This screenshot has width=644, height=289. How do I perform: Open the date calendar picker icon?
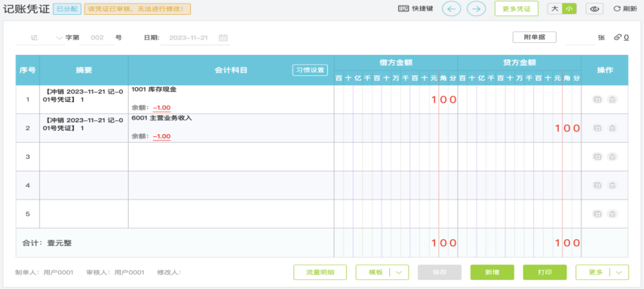[x=223, y=37]
